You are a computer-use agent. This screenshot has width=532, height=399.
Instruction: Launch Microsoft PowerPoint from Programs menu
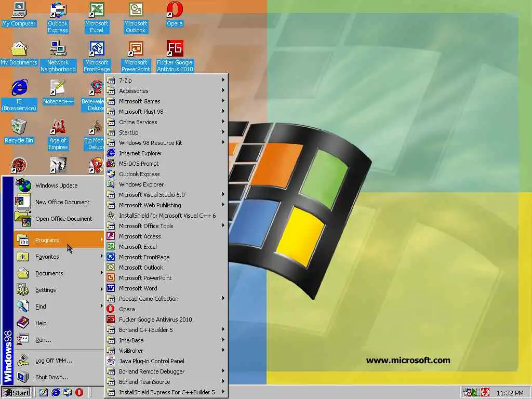tap(166, 278)
